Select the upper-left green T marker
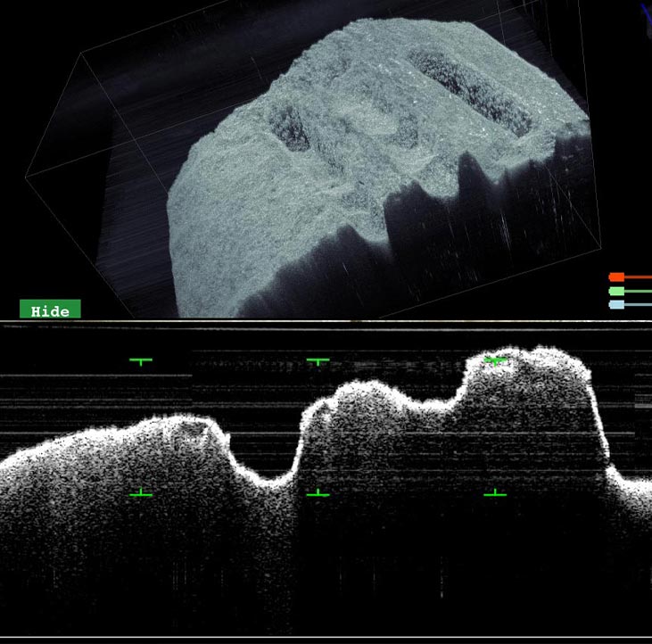652x644 pixels. (141, 361)
